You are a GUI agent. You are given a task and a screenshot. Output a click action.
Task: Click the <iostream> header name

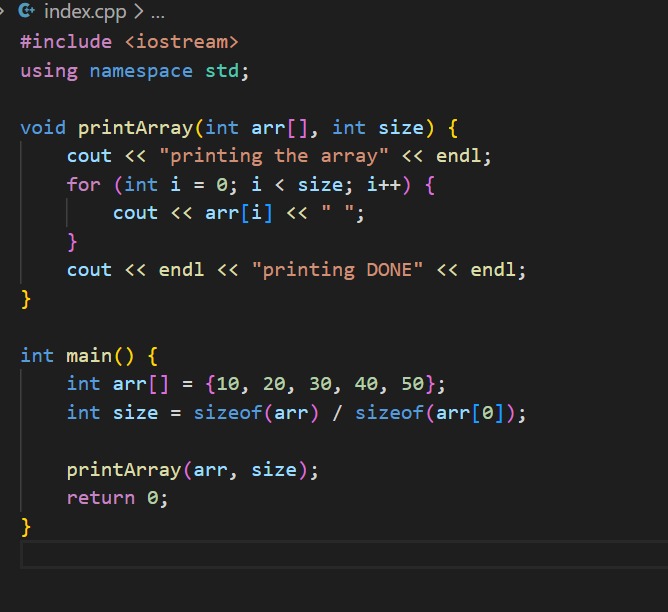[181, 42]
